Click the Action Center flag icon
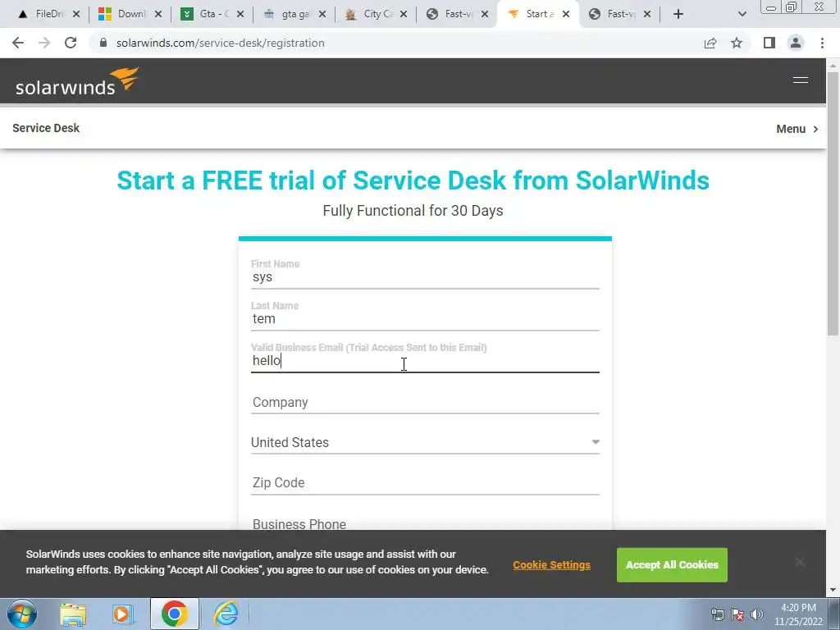This screenshot has width=840, height=630. 737,614
